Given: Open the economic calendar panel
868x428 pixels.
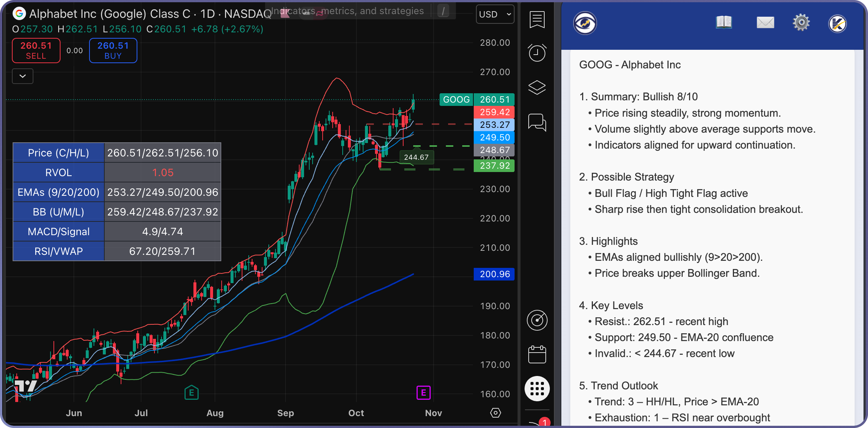Looking at the screenshot, I should click(x=537, y=354).
